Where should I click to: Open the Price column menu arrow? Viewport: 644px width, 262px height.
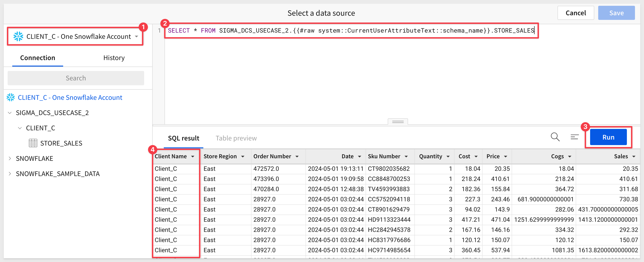click(x=505, y=156)
